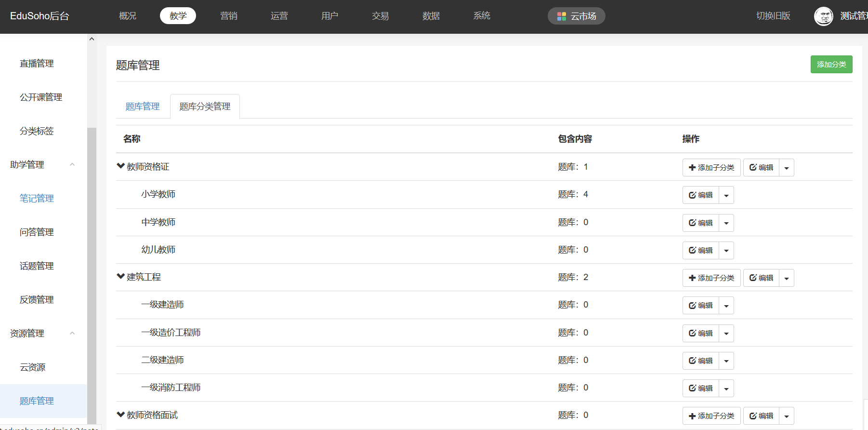Viewport: 868px width, 430px height.
Task: Open dropdown arrow beside 中学教师 edit button
Action: pyautogui.click(x=726, y=223)
